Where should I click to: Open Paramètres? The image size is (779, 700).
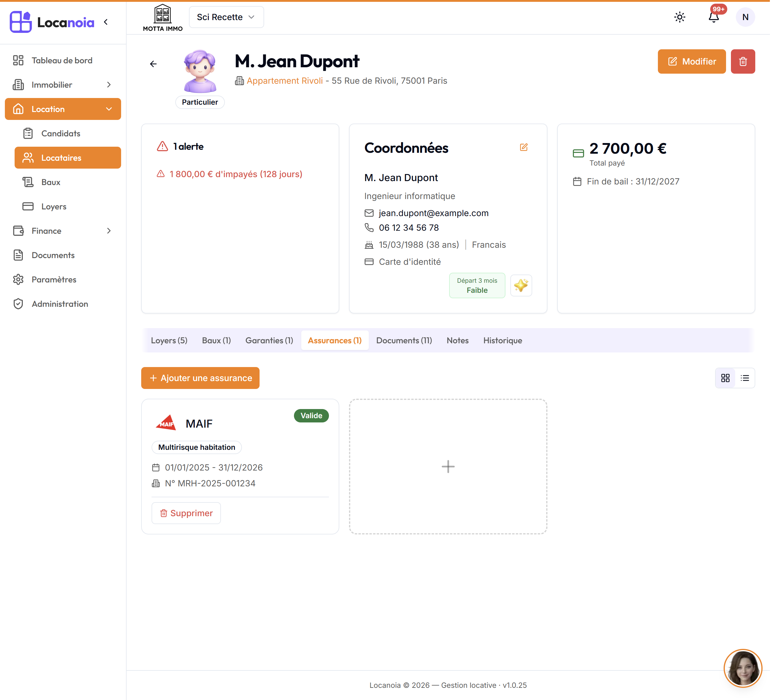click(63, 280)
